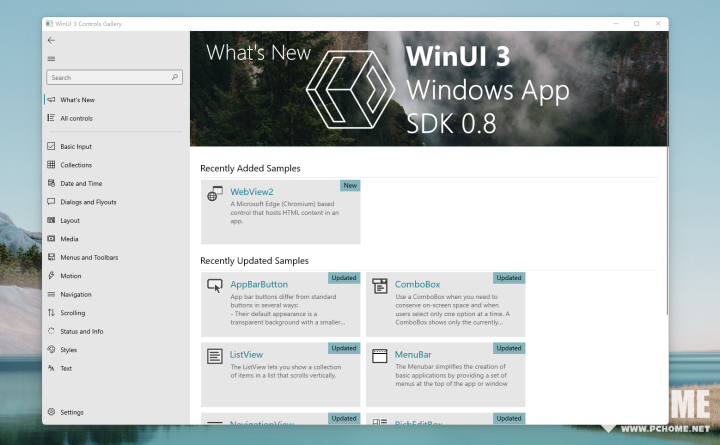Screen dimensions: 720x445
Task: Toggle the hamburger navigation menu
Action: point(51,59)
